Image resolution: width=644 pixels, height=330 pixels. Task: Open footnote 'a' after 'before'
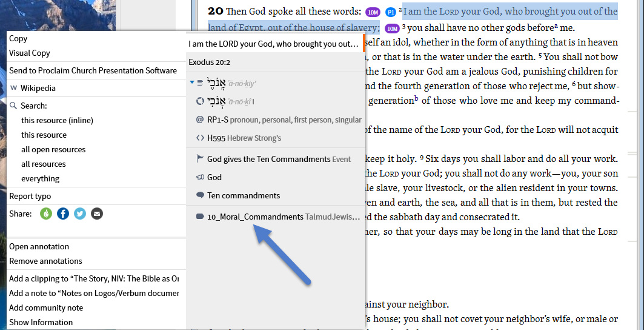click(x=556, y=26)
